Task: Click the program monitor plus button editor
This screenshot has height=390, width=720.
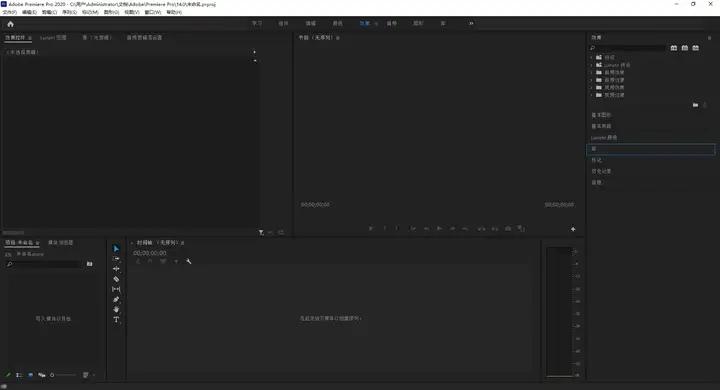Action: (x=573, y=229)
